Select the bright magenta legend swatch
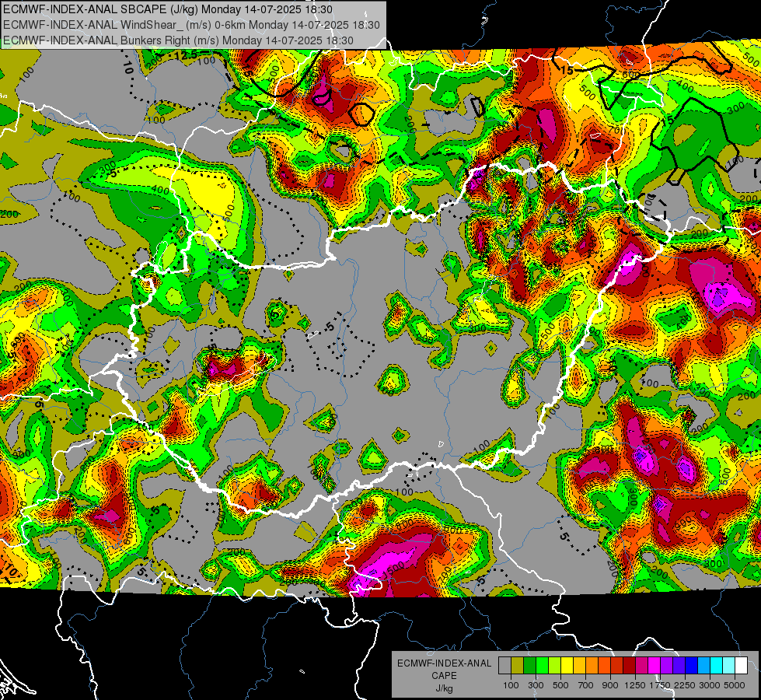The height and width of the screenshot is (700, 761). click(655, 665)
